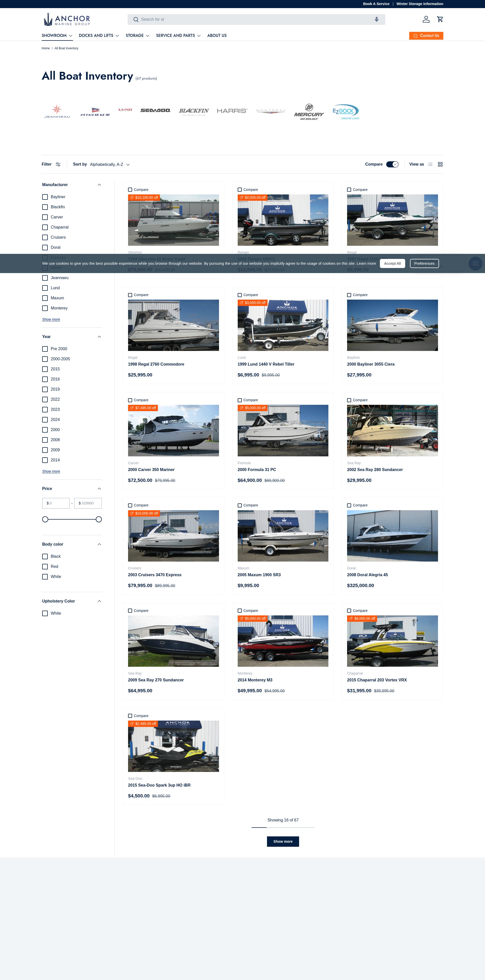Click the Contact Us button
The image size is (485, 980).
(x=426, y=36)
